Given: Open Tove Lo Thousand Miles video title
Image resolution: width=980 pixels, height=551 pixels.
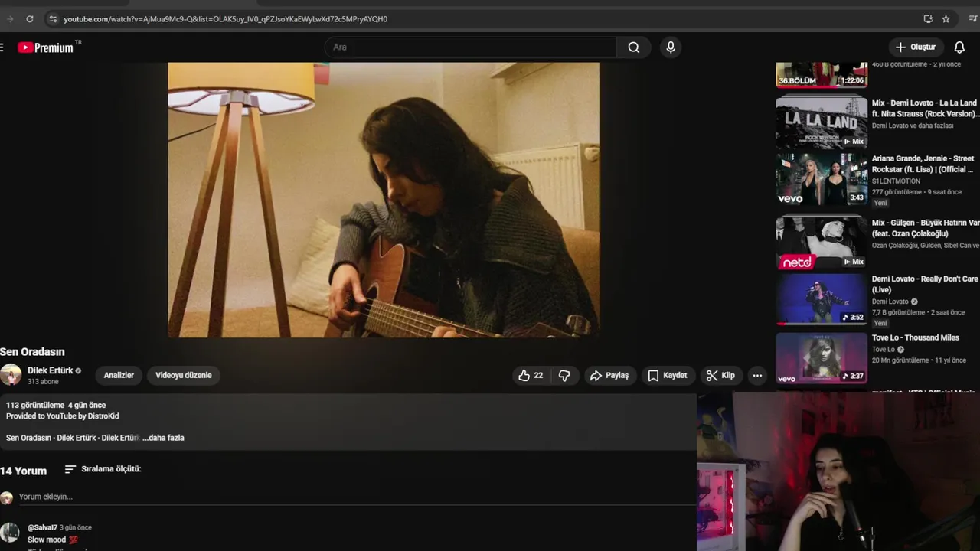Looking at the screenshot, I should (x=915, y=337).
